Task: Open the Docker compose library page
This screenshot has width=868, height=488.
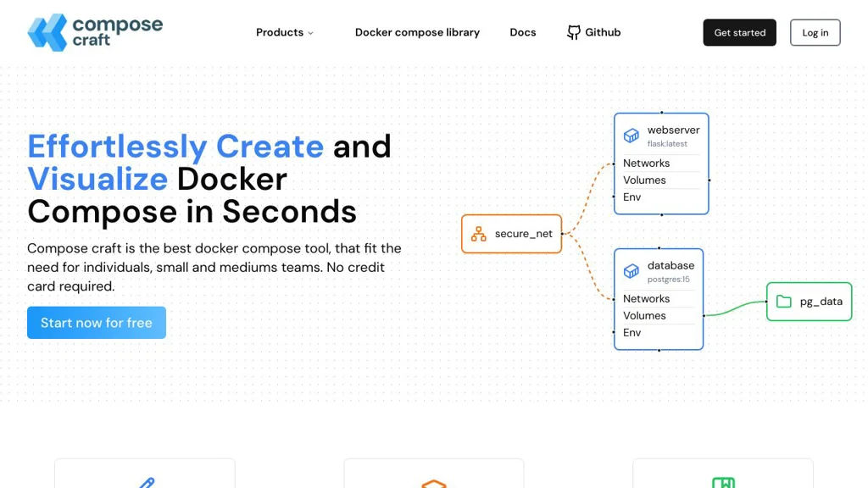Action: click(417, 33)
